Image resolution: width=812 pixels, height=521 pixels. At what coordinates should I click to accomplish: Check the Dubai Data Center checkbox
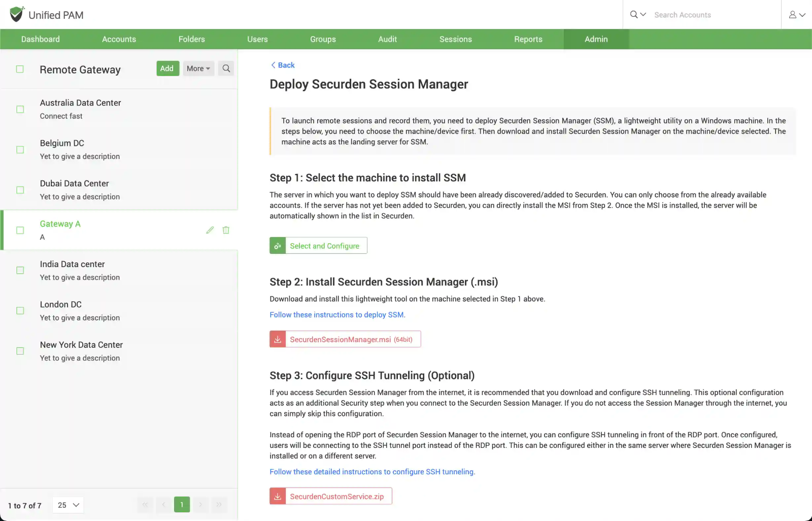coord(20,190)
